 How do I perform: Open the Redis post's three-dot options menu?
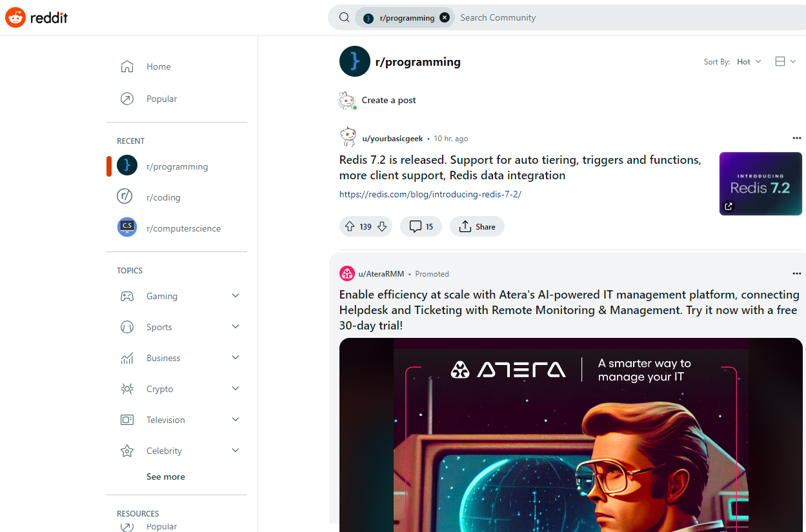point(796,138)
